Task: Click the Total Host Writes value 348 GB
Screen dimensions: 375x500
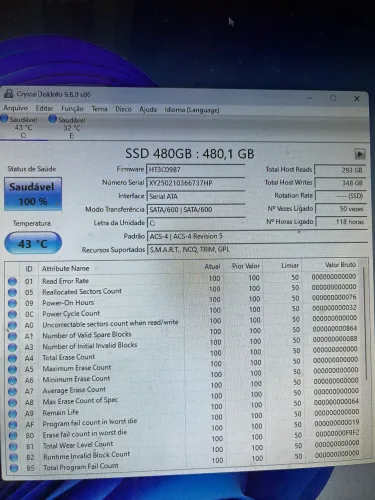Action: [340, 183]
